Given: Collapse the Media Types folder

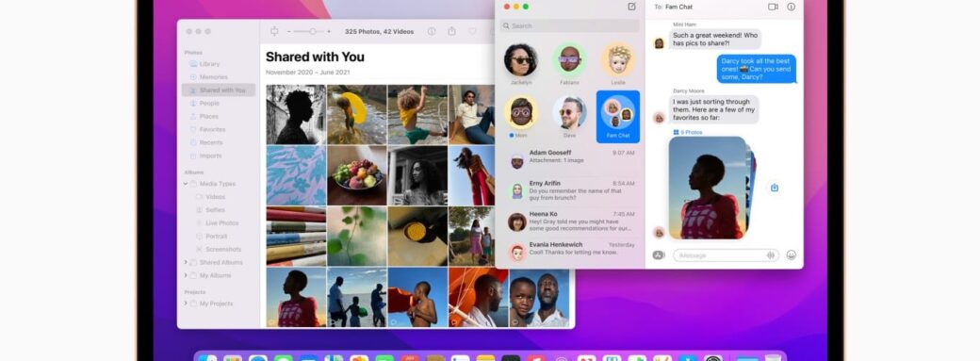Looking at the screenshot, I should (186, 184).
